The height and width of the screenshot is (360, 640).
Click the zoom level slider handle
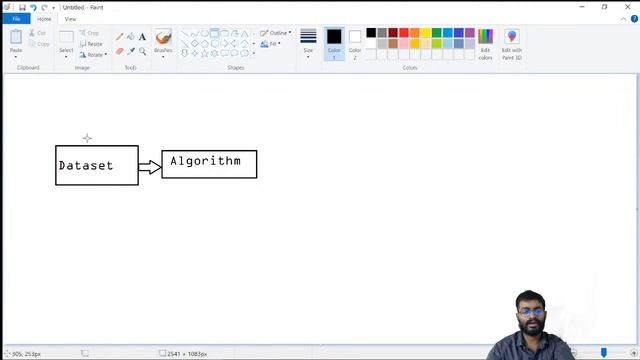tap(604, 353)
